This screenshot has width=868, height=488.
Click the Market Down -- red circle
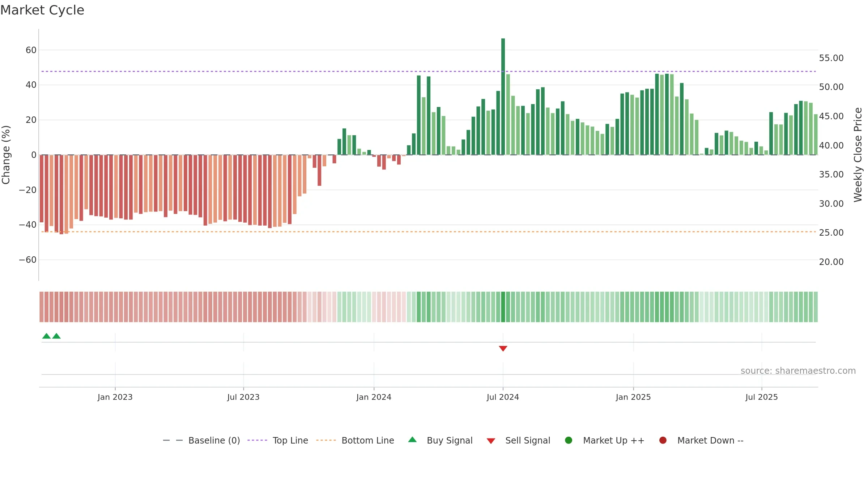coord(663,440)
